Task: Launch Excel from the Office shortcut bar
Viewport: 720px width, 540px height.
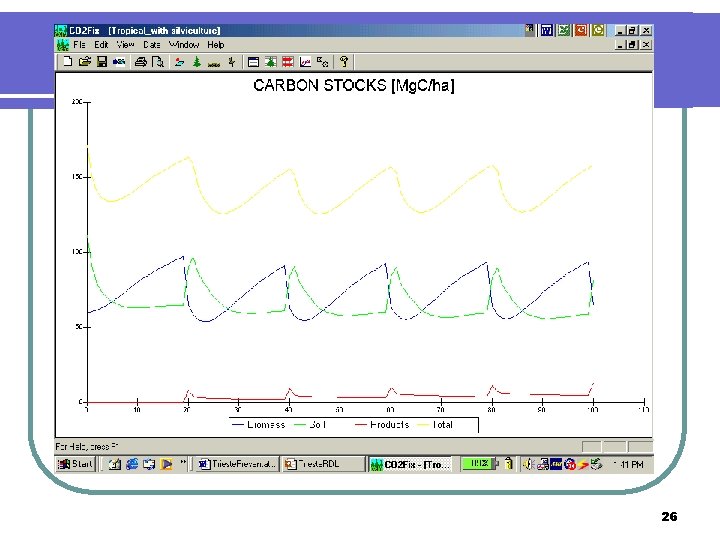Action: click(564, 30)
